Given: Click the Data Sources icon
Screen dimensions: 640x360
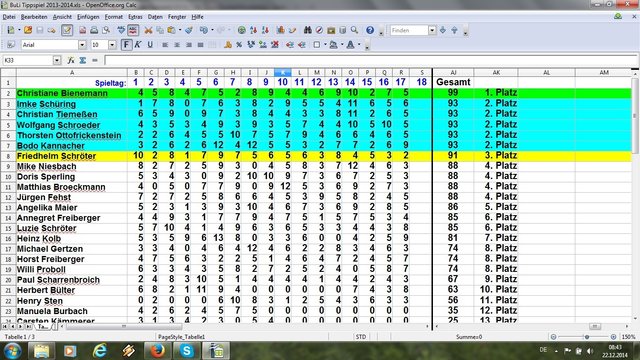Looking at the screenshot, I should click(x=343, y=30).
